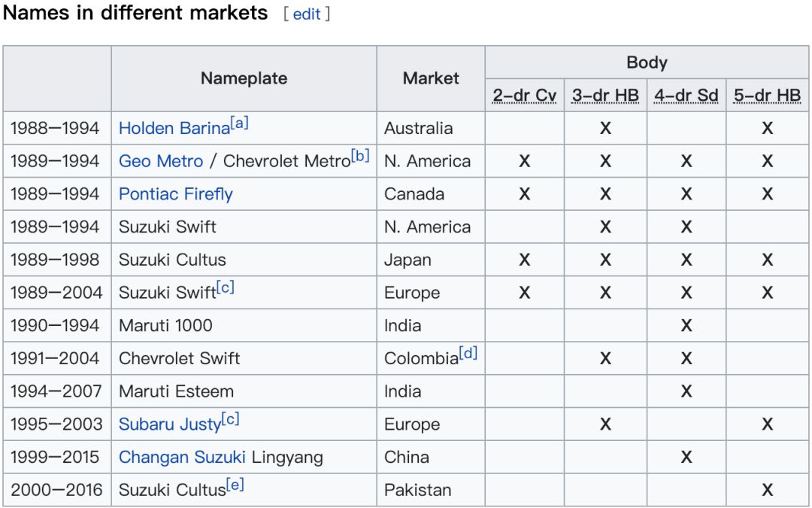Click the 5-dr HB column abbreviation
The height and width of the screenshot is (508, 812).
tap(767, 96)
